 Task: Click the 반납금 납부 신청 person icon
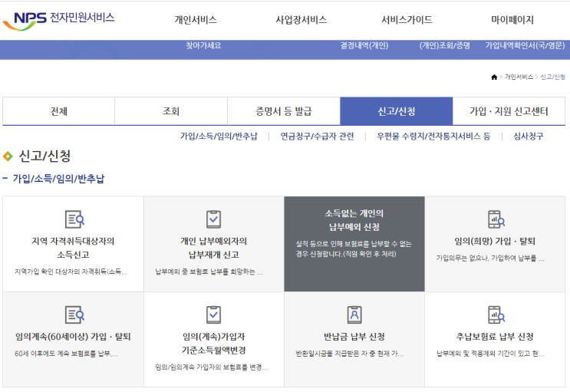(354, 315)
